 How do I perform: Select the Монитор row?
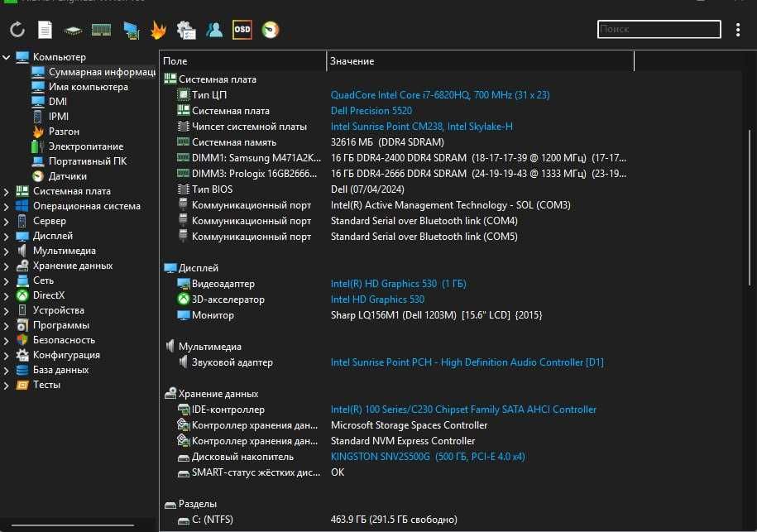pos(396,315)
